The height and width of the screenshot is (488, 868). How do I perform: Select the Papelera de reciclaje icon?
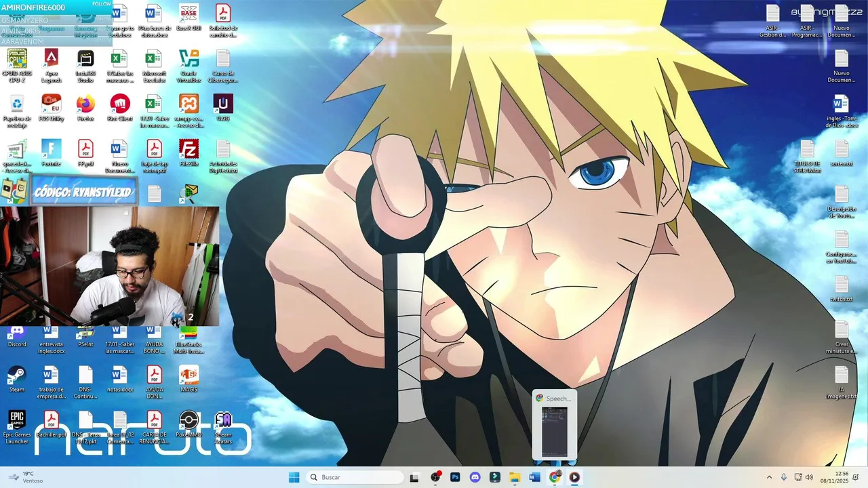tap(17, 111)
